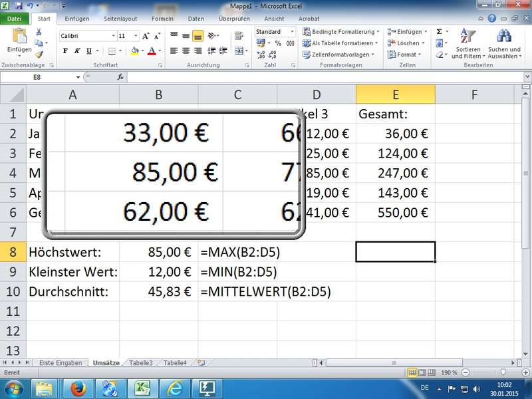Apply percent style format
The width and height of the screenshot is (532, 399).
coord(278,43)
